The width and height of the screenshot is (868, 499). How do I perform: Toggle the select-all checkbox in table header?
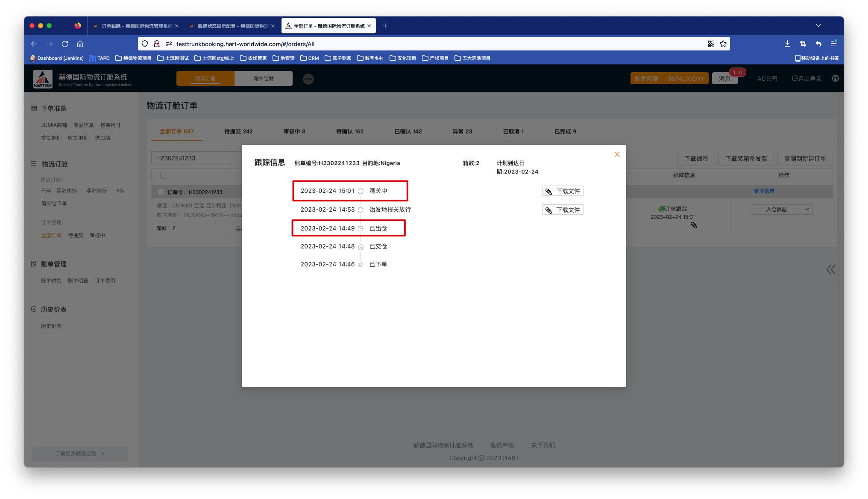click(164, 175)
